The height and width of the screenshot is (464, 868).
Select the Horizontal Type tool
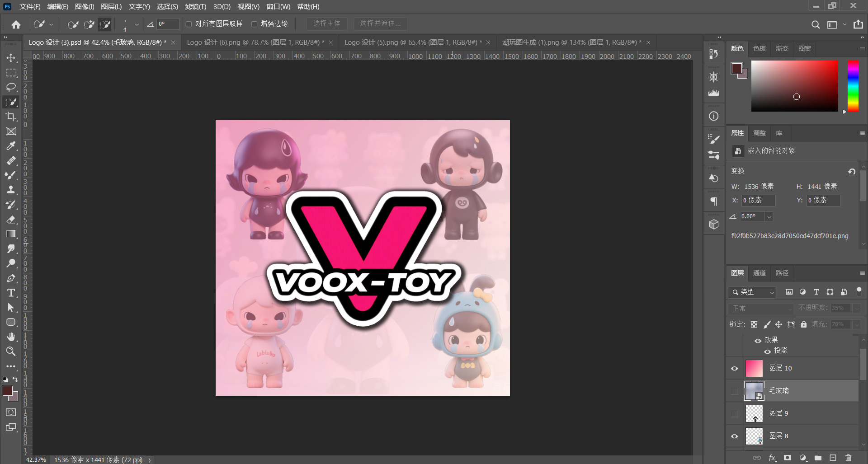click(11, 293)
